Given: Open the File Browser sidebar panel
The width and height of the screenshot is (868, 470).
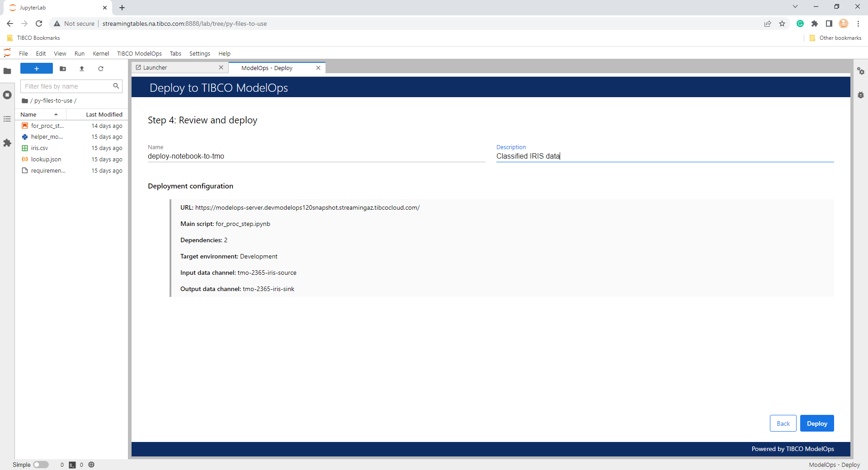Looking at the screenshot, I should (x=7, y=71).
